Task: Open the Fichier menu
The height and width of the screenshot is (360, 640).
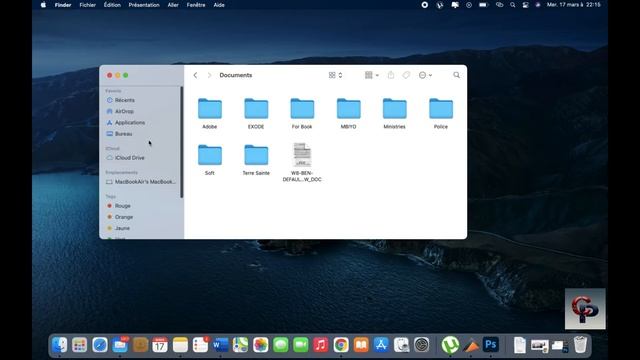Action: click(87, 5)
